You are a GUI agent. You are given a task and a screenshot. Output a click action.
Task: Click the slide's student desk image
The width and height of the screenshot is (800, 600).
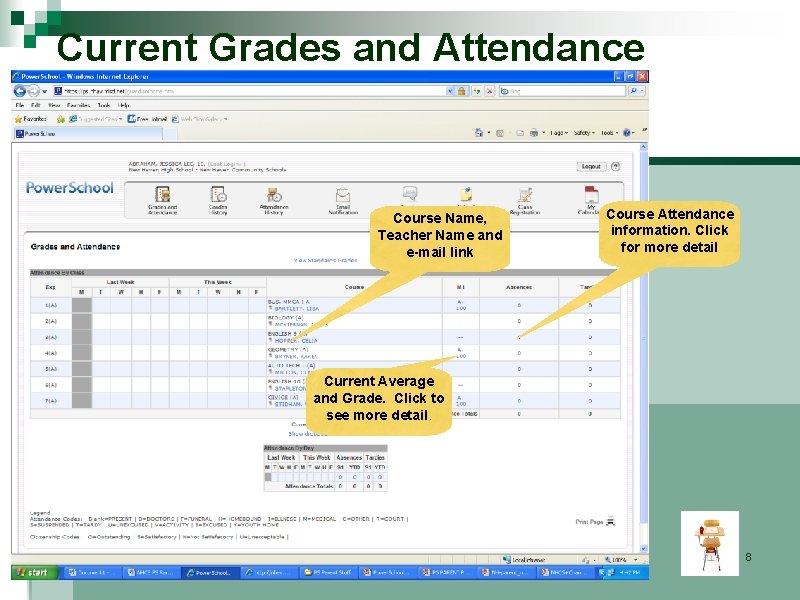[x=710, y=543]
